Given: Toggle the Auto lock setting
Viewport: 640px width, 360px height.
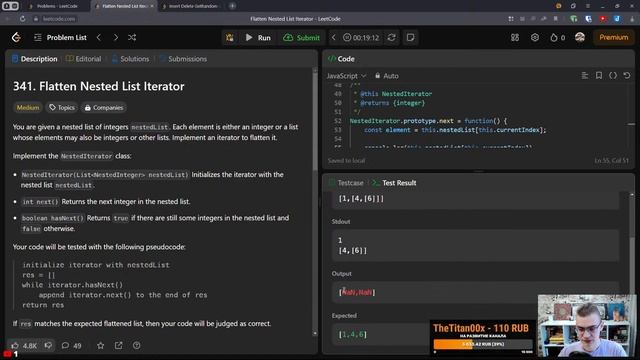Looking at the screenshot, I should point(387,76).
